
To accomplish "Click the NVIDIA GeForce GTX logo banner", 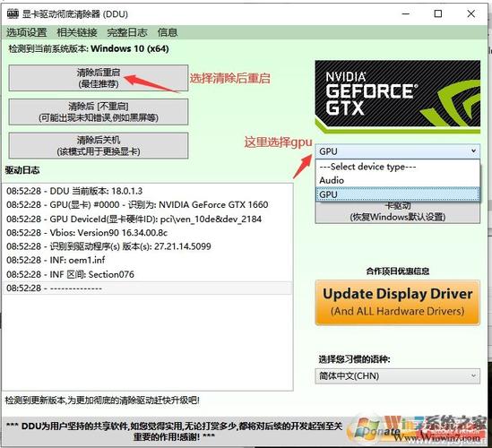I will (x=398, y=97).
